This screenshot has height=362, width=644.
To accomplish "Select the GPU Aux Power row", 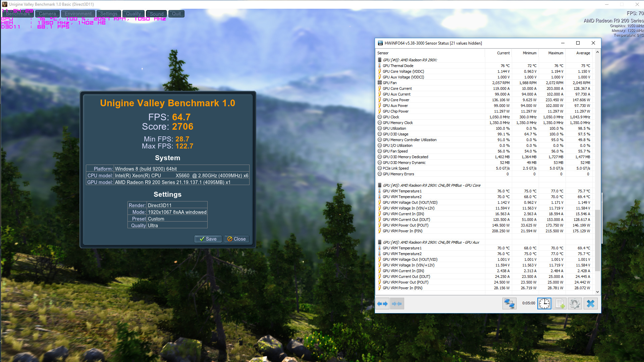I will (x=484, y=106).
